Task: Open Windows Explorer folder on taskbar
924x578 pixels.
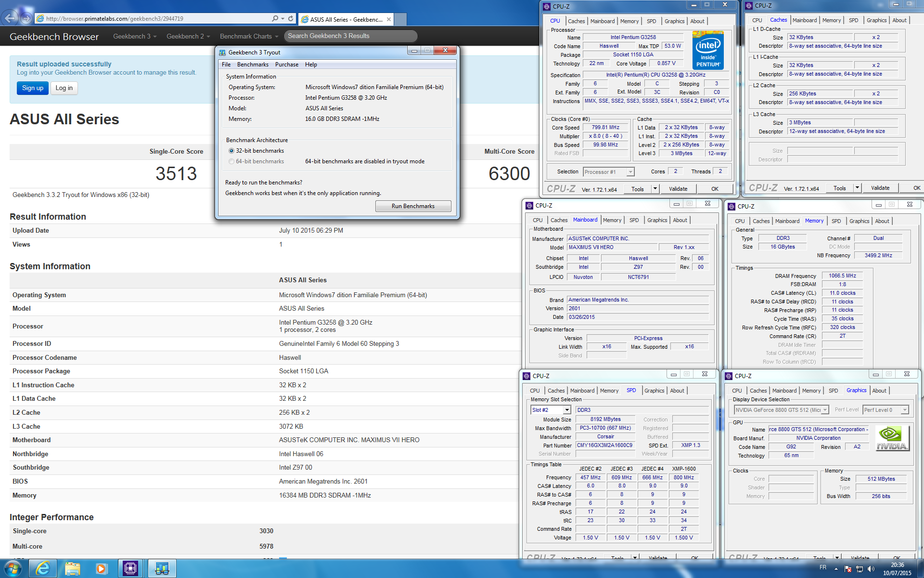Action: click(x=72, y=569)
